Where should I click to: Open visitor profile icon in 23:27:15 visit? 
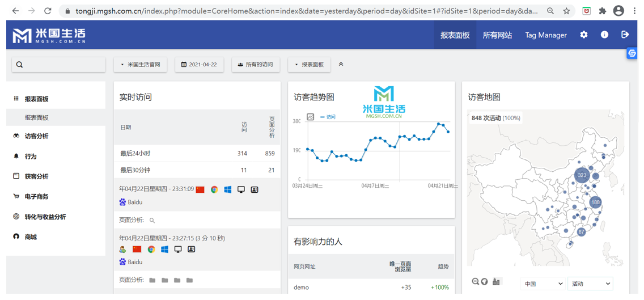(192, 250)
